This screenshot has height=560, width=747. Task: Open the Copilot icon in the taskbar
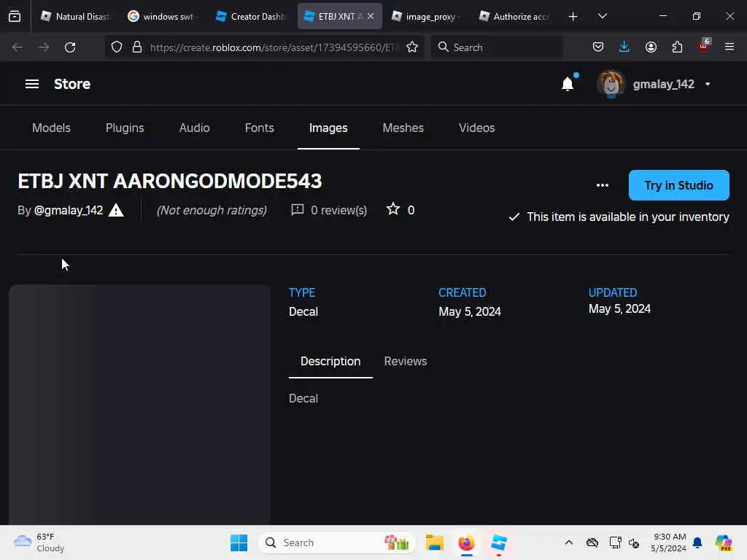pyautogui.click(x=724, y=542)
